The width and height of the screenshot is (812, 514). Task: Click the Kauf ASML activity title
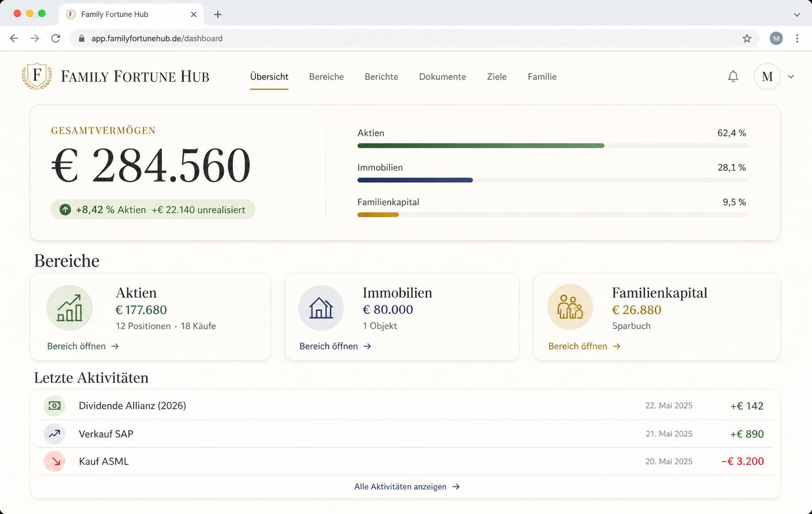(x=104, y=462)
